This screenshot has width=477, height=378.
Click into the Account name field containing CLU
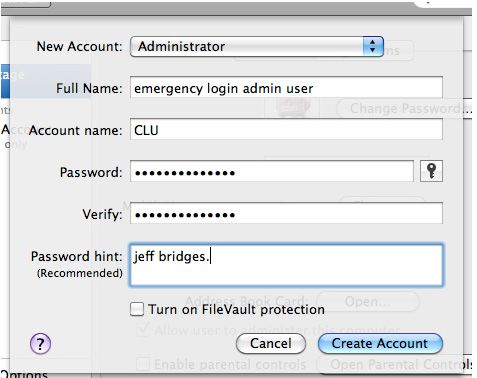[x=286, y=129]
